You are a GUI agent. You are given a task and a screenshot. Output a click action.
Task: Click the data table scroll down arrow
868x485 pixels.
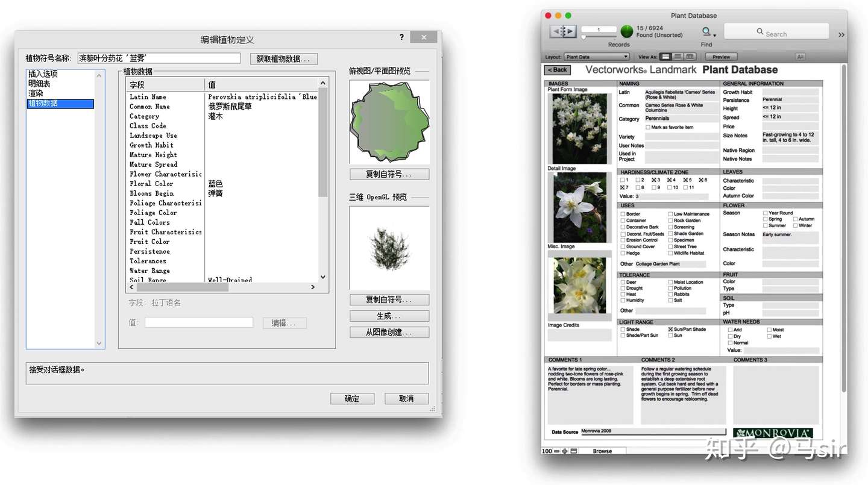323,277
